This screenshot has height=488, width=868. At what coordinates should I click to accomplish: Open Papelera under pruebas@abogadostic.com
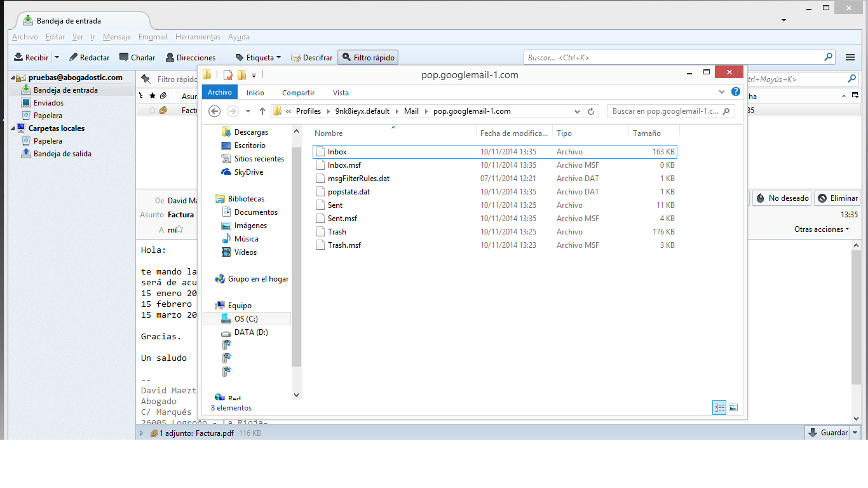[x=48, y=116]
